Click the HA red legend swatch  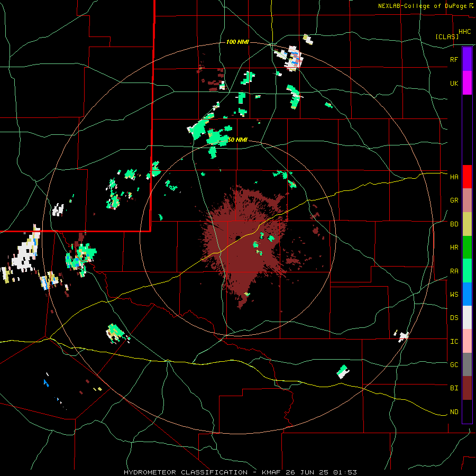[467, 177]
